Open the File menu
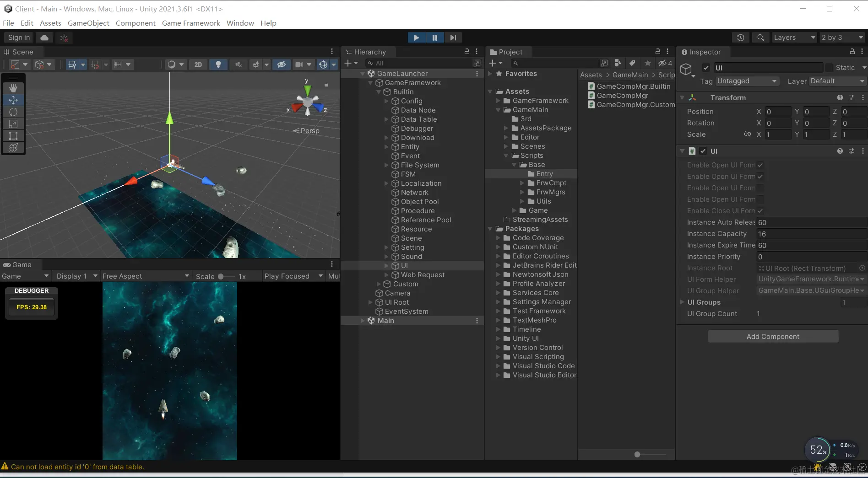This screenshot has height=478, width=868. pos(8,23)
